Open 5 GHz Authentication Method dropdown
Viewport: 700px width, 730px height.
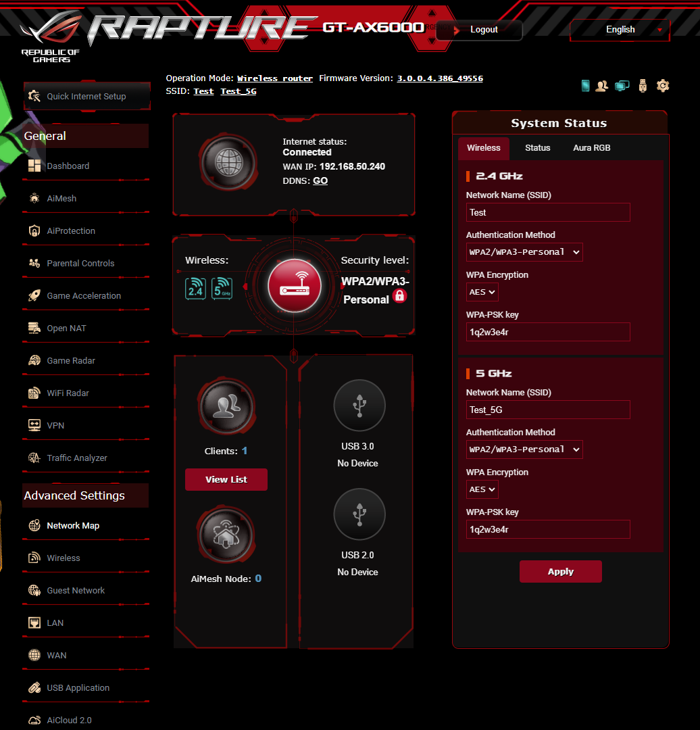pyautogui.click(x=524, y=449)
